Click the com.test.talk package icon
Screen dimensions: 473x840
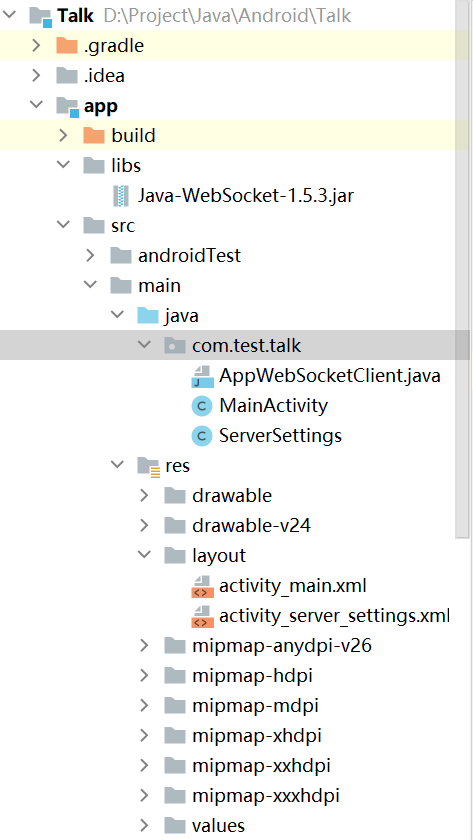(175, 346)
